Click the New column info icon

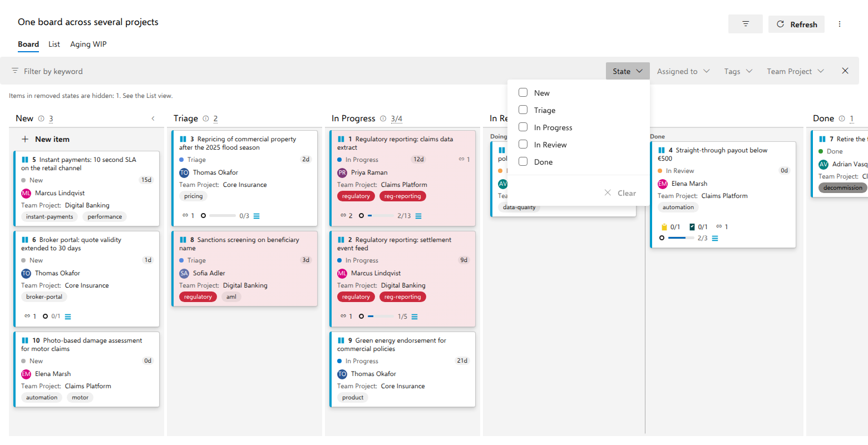pyautogui.click(x=41, y=118)
